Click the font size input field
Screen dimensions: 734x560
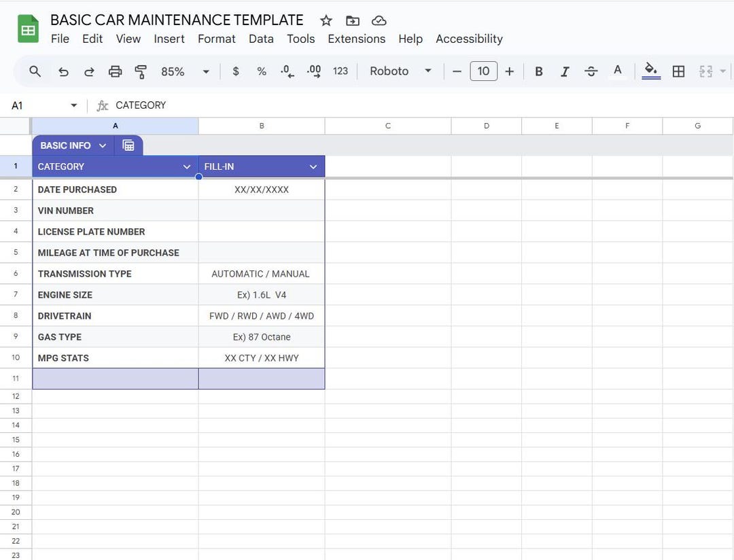(483, 71)
